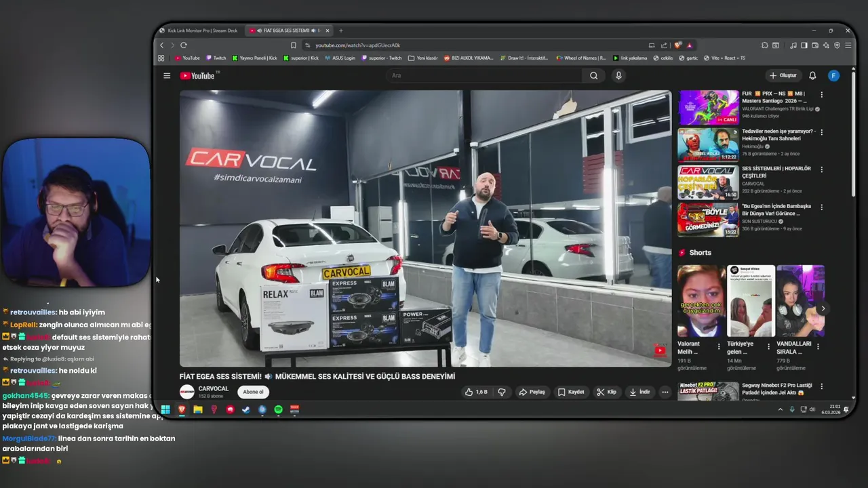Switch to Kick Link Monitor Pro tab
The height and width of the screenshot is (488, 868).
click(199, 30)
